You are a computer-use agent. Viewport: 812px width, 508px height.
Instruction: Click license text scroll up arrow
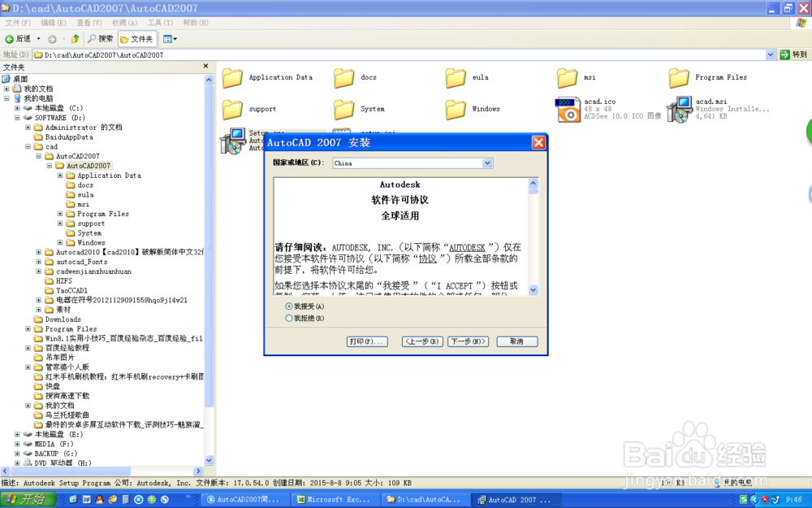pos(533,184)
